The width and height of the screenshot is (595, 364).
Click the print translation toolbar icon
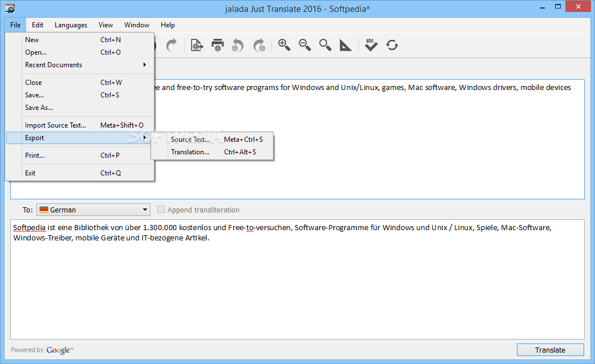pyautogui.click(x=218, y=46)
